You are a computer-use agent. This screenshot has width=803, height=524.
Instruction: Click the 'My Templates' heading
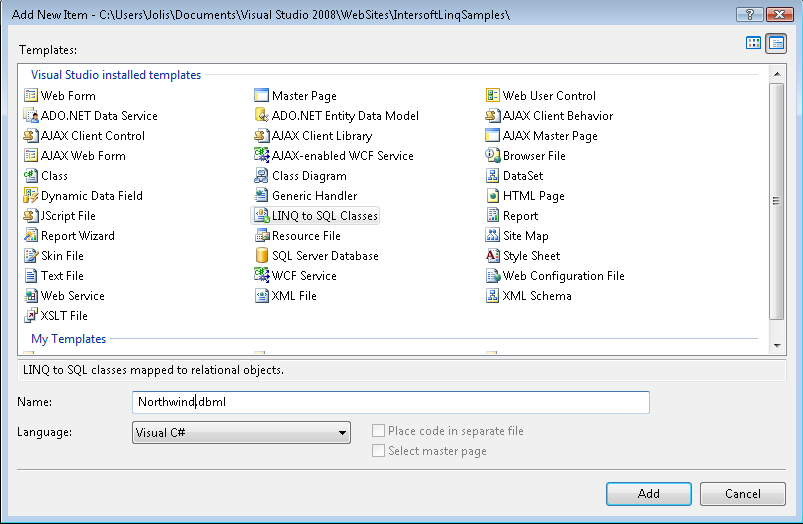[69, 339]
